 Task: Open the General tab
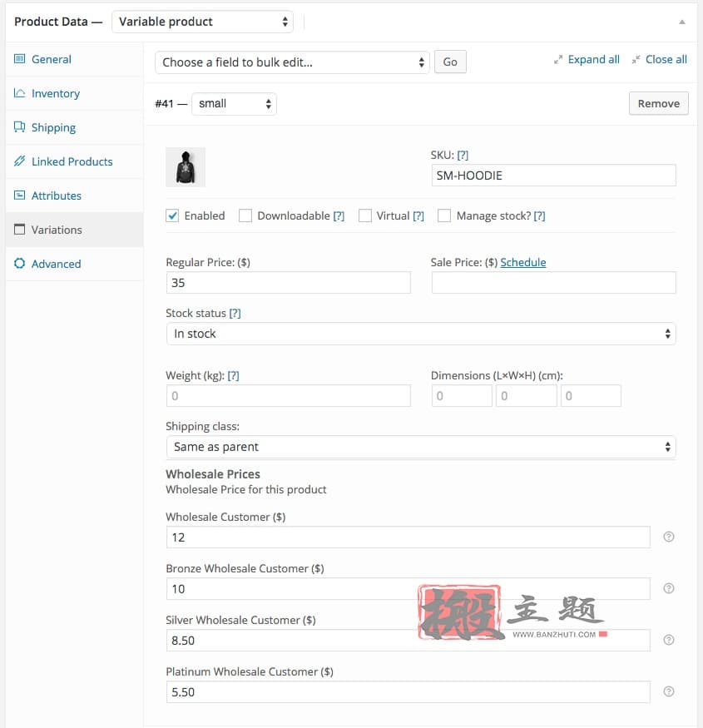[74, 59]
